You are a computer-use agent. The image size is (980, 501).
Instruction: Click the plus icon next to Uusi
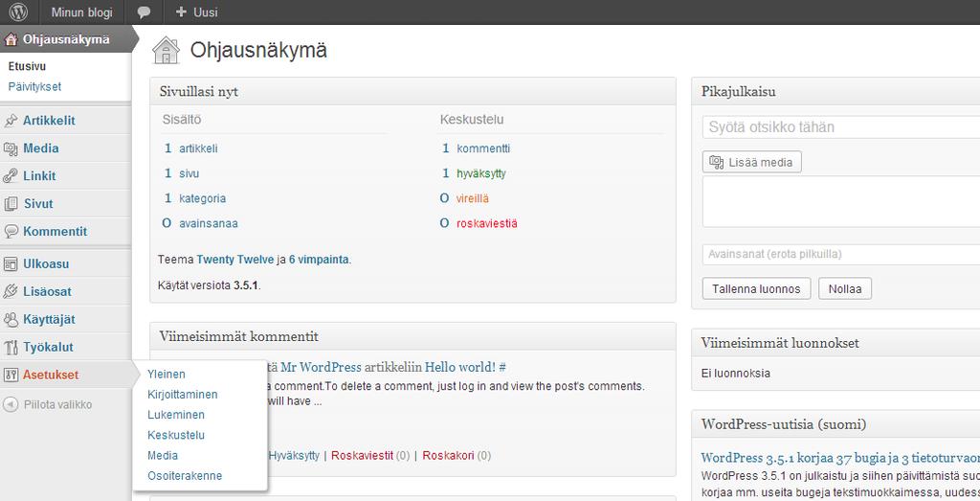coord(181,11)
